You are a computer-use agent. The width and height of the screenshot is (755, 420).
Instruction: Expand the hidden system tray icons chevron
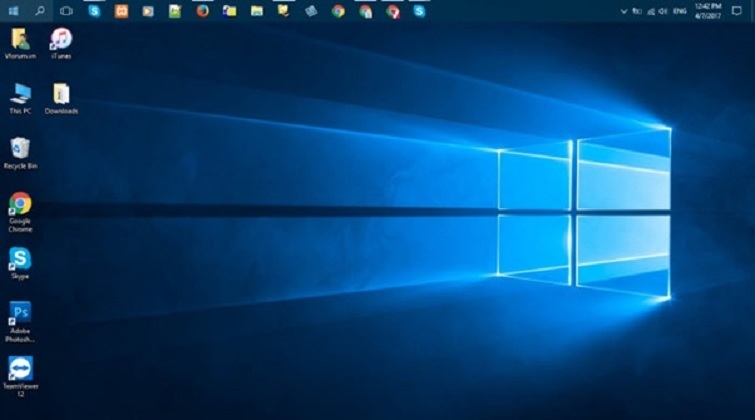point(624,11)
